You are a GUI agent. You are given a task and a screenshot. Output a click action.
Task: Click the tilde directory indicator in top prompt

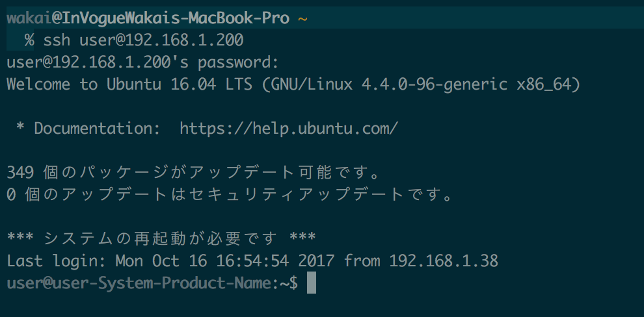tap(302, 19)
